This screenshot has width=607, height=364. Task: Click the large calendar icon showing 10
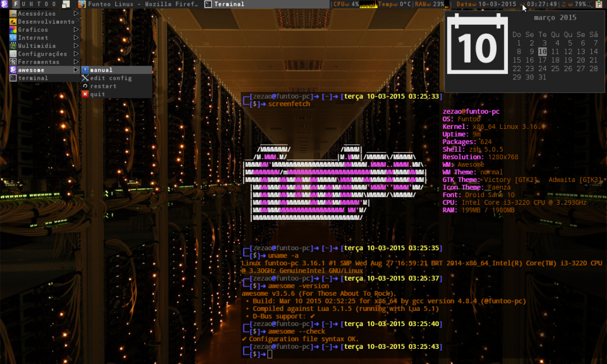click(x=478, y=43)
